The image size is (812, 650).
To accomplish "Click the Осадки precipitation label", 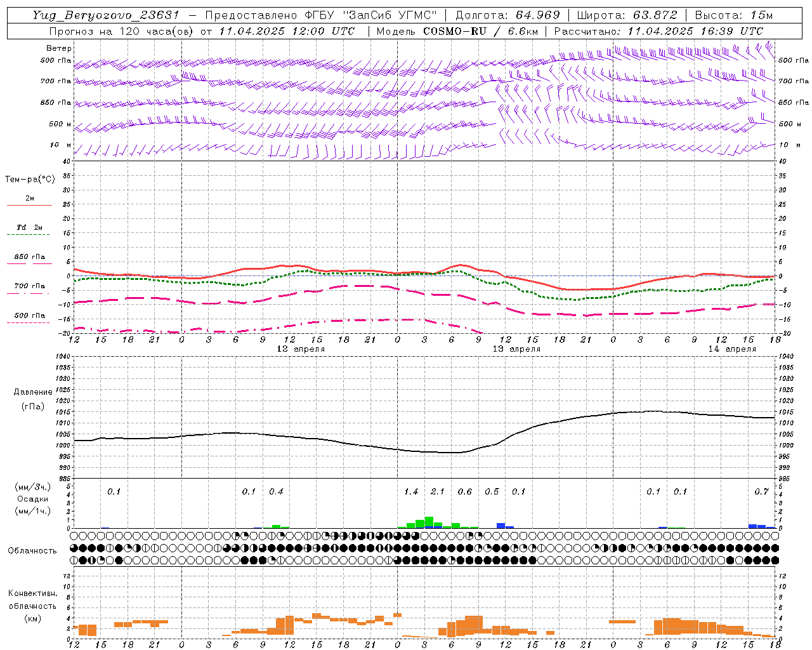I will 32,499.
